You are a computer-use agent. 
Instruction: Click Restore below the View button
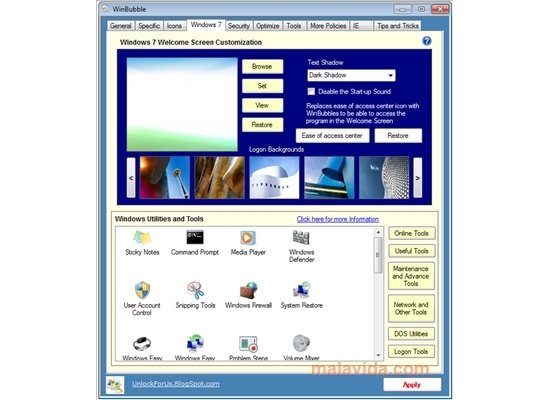pos(262,125)
